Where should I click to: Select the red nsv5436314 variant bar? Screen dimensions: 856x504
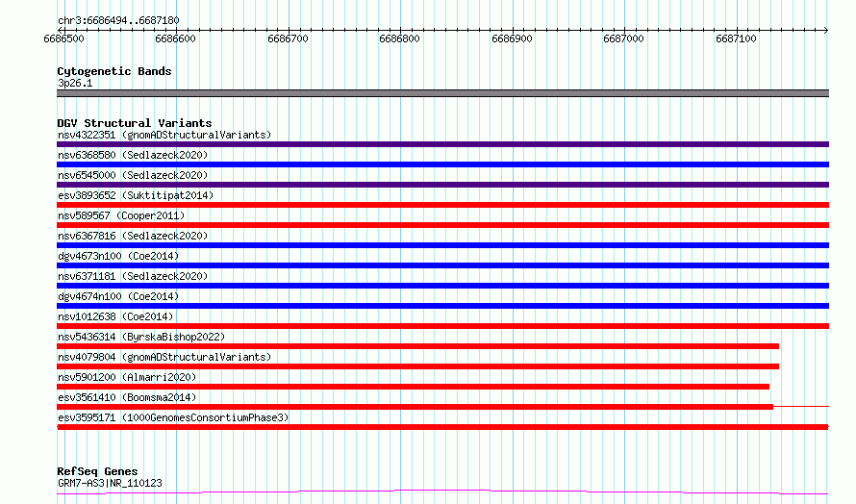click(x=417, y=346)
